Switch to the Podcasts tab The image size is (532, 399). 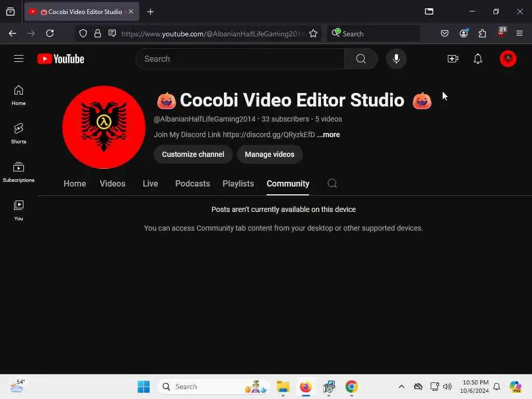pyautogui.click(x=192, y=183)
